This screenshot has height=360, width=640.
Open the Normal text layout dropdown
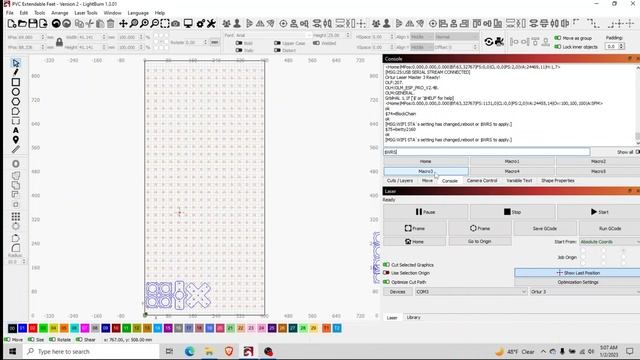click(456, 37)
